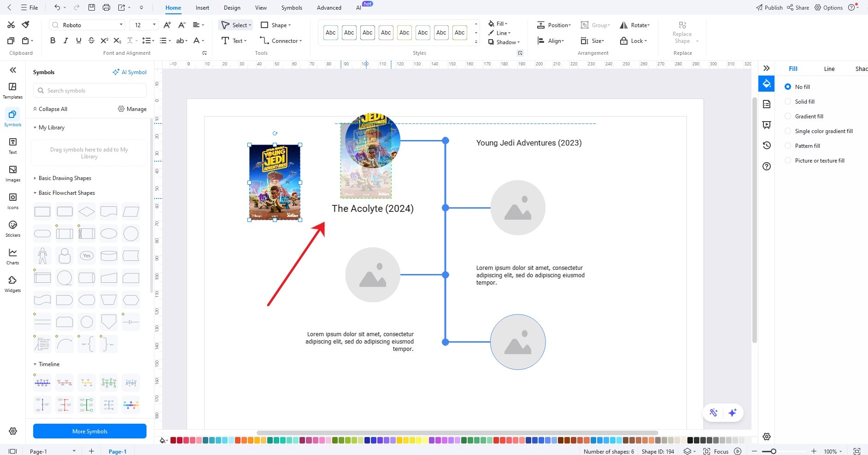The width and height of the screenshot is (868, 455).
Task: Click the Format Painter icon
Action: [x=26, y=25]
